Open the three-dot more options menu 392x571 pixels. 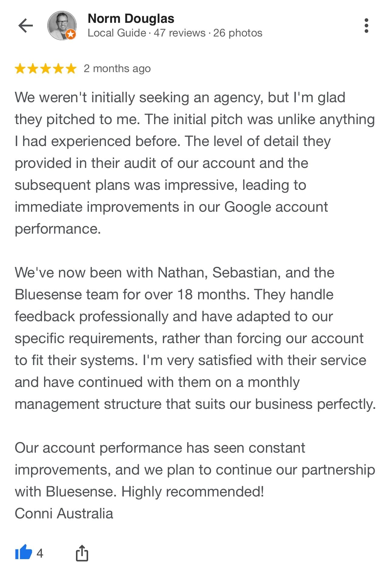point(366,26)
